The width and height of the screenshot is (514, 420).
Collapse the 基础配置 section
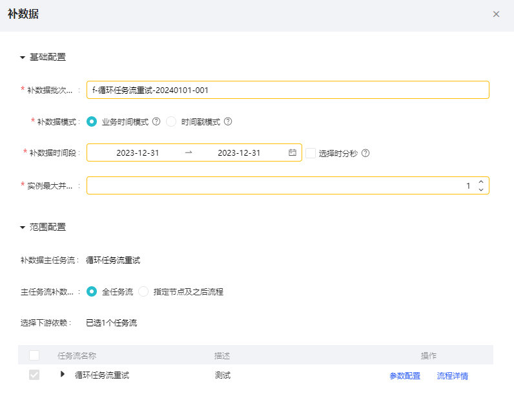[x=23, y=58]
